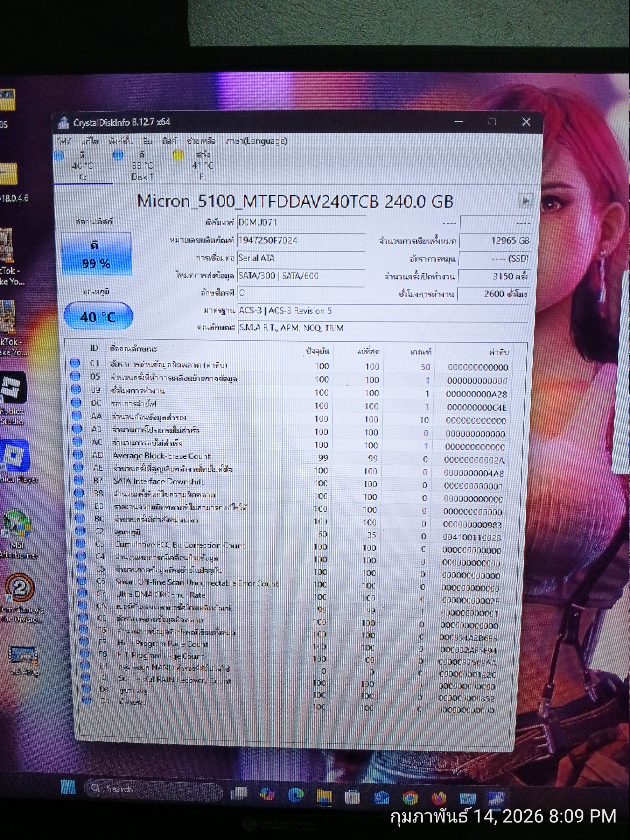Select the Average Block-Erase Count row
Image resolution: width=630 pixels, height=840 pixels.
click(161, 456)
